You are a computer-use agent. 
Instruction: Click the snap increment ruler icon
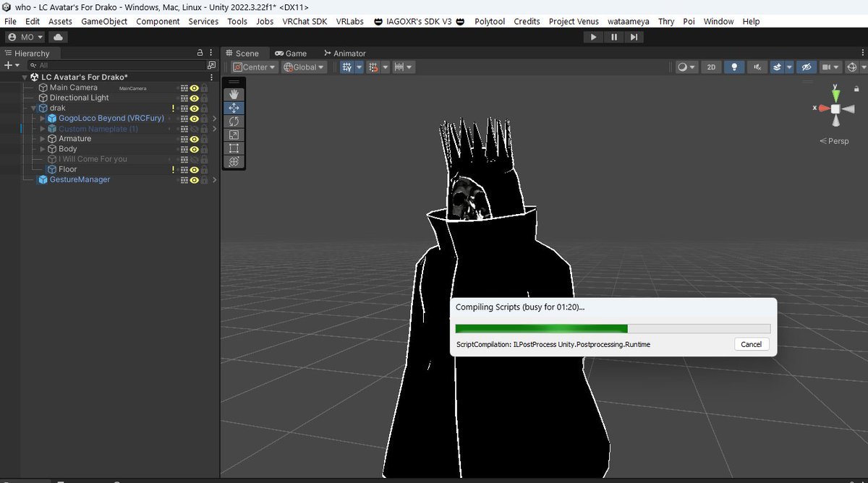pyautogui.click(x=399, y=67)
